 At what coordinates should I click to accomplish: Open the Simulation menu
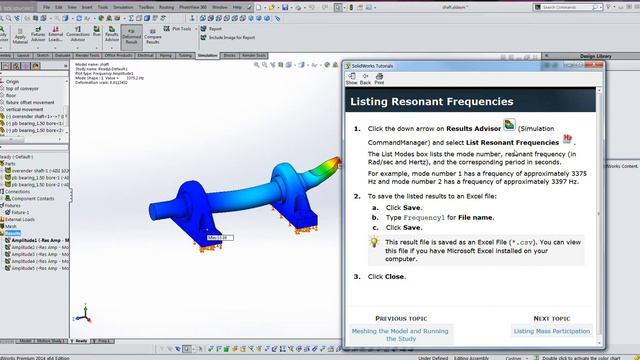123,7
